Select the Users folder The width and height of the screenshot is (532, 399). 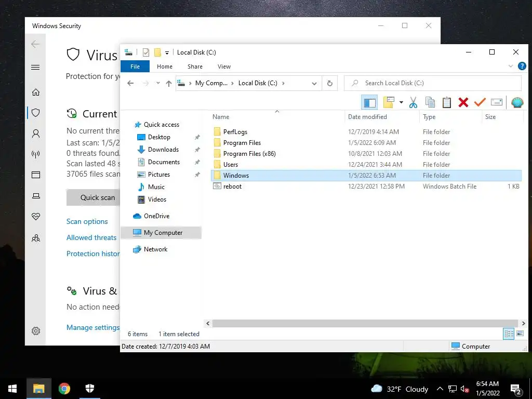(x=230, y=164)
